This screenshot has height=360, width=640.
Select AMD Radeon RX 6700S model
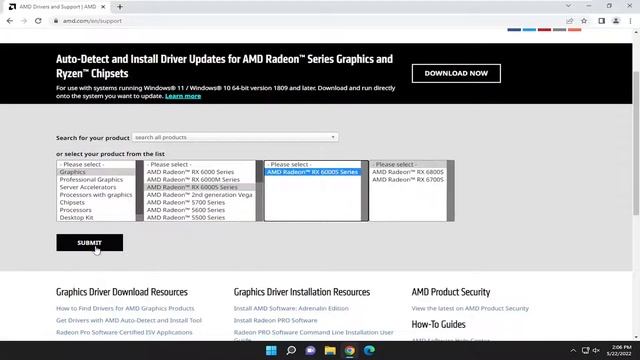coord(408,180)
